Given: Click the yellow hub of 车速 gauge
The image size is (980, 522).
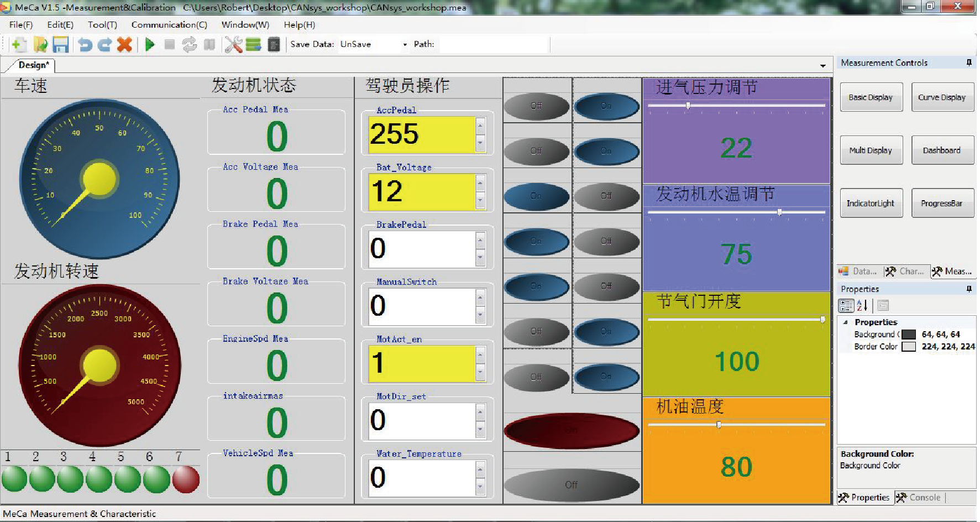Looking at the screenshot, I should point(99,179).
